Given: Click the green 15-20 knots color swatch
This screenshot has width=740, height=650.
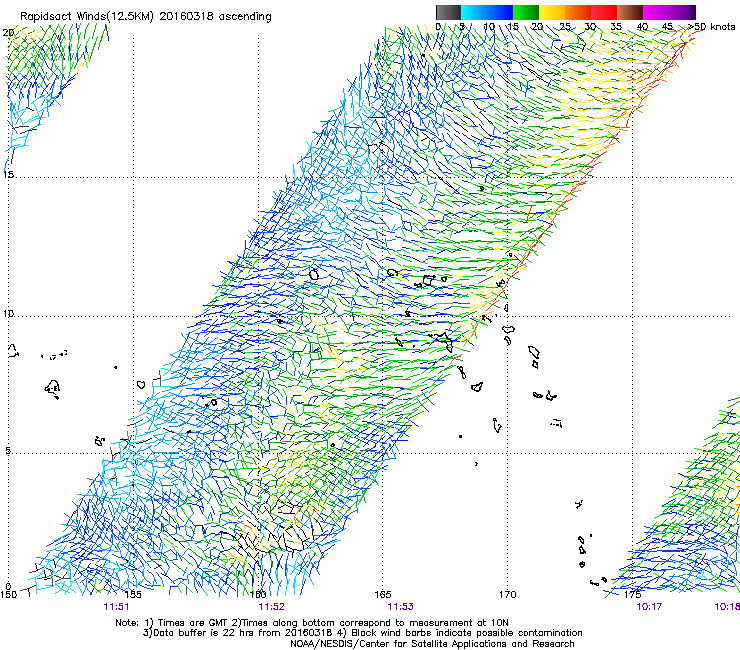Looking at the screenshot, I should [526, 12].
